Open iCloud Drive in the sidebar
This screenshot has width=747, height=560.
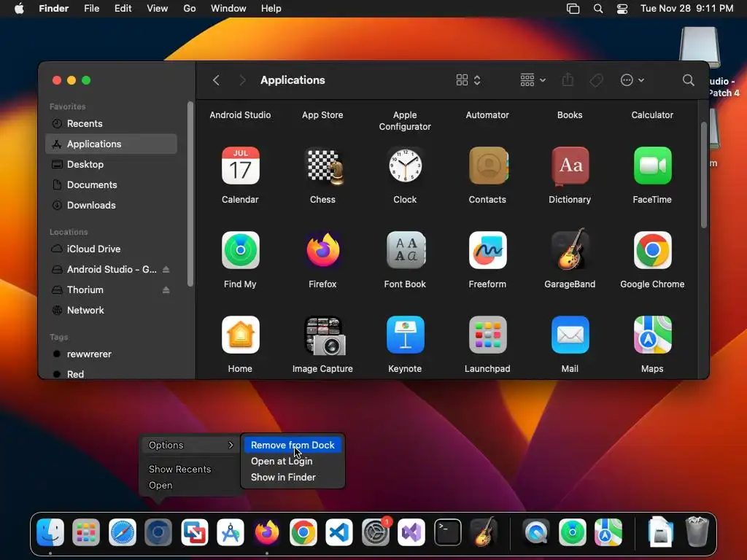click(x=111, y=249)
